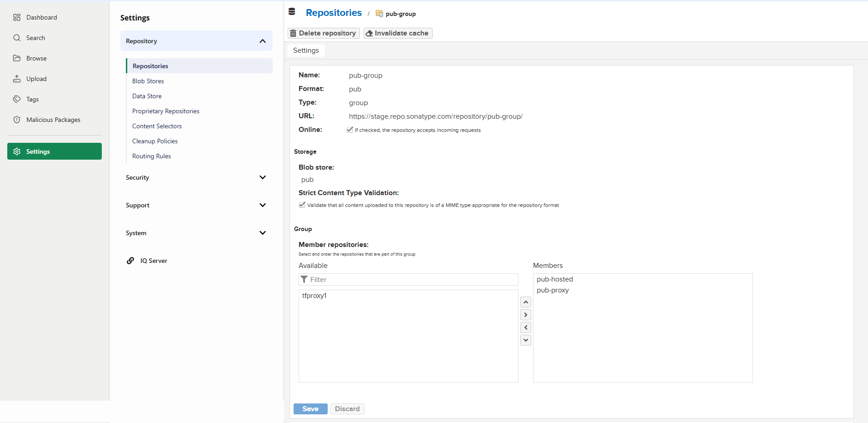
Task: Move selected member down with arrow button
Action: point(526,340)
